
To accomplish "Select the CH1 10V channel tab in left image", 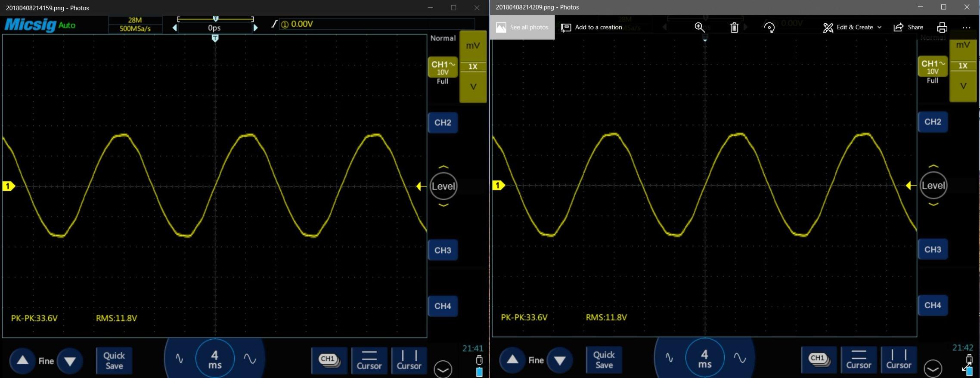I will pyautogui.click(x=443, y=68).
